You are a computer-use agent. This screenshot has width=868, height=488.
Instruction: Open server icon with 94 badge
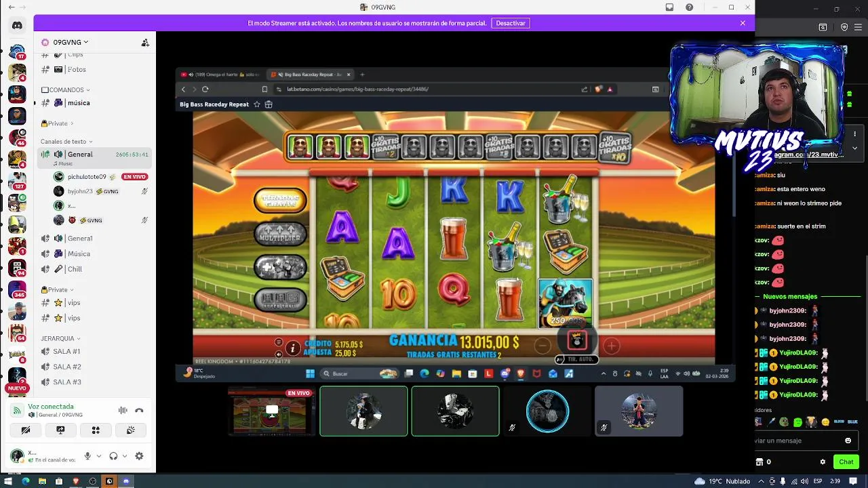coord(17,268)
